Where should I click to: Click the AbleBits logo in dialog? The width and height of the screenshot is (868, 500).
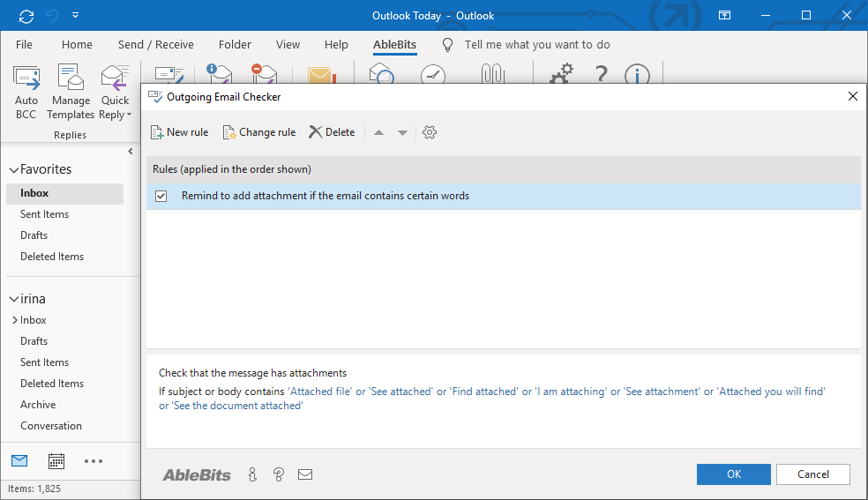(197, 474)
